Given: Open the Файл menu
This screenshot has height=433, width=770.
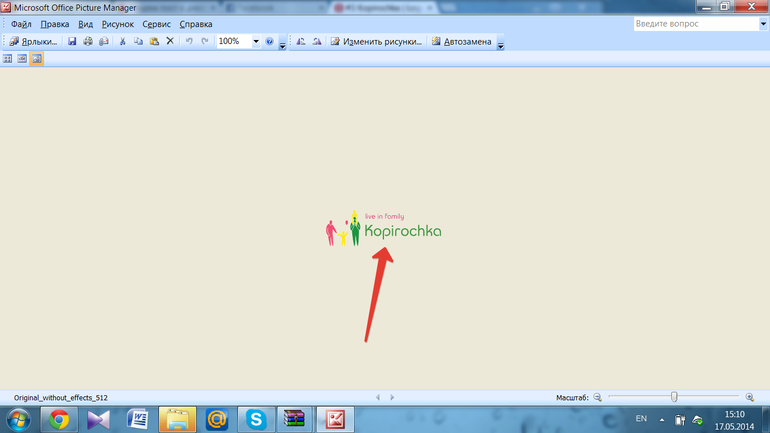Looking at the screenshot, I should (21, 24).
